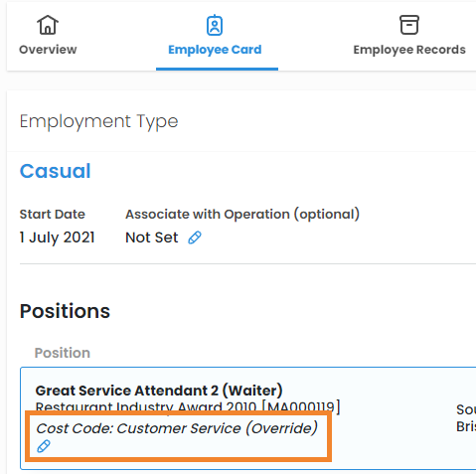
Task: Click the truncated location text in position row
Action: tap(466, 418)
